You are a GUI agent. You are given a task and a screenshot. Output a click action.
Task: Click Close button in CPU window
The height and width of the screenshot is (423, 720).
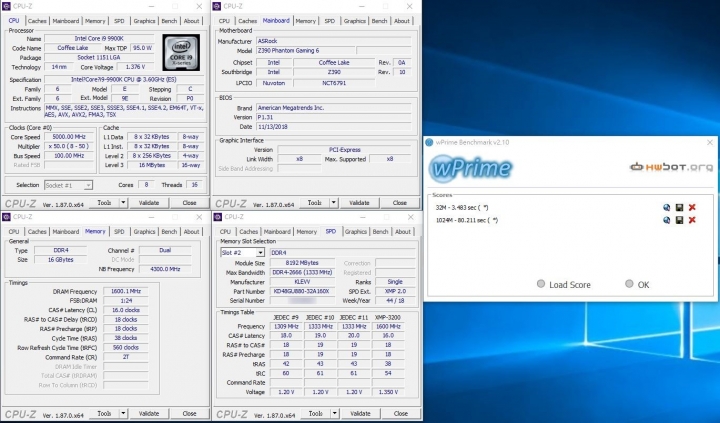click(189, 203)
